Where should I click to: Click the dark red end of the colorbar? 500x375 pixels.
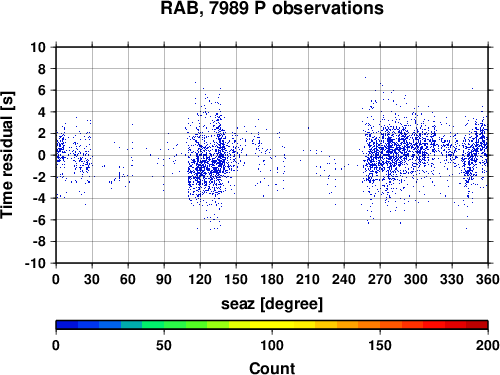[477, 325]
